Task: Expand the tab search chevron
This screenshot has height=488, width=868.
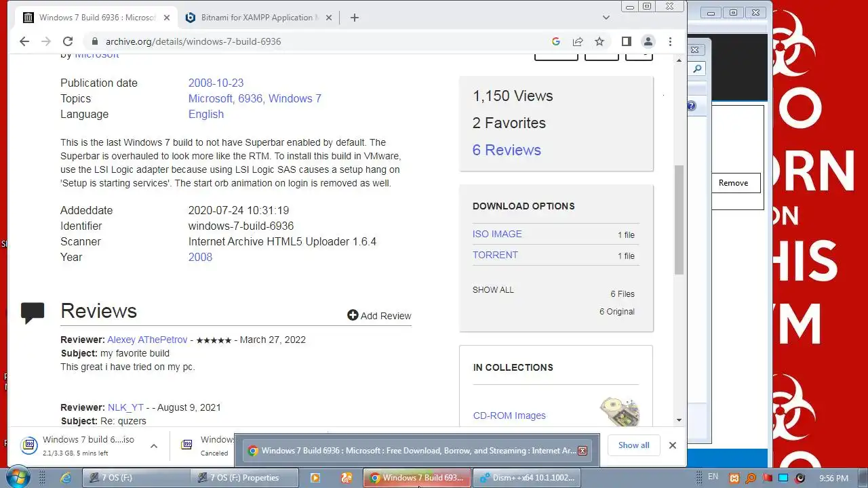Action: point(606,18)
